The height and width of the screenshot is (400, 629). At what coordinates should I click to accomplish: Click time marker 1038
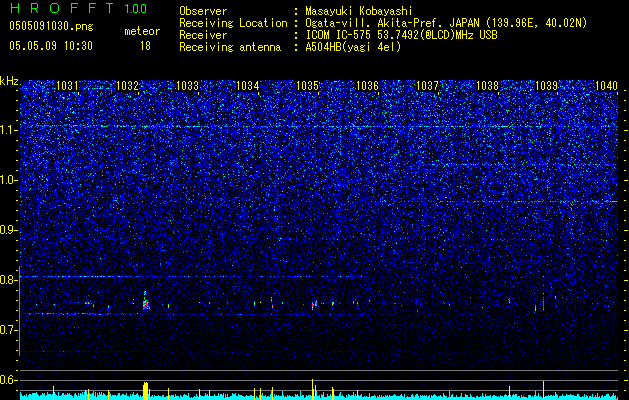tap(487, 85)
